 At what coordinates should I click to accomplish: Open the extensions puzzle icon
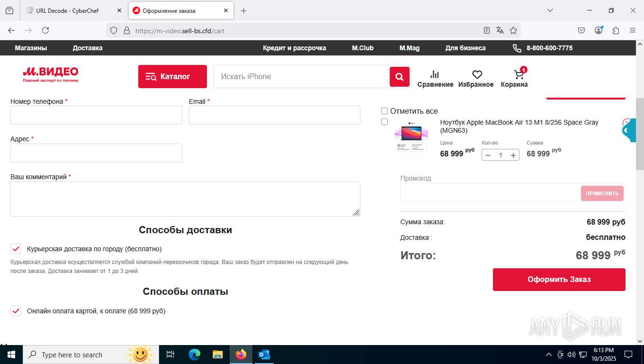click(x=616, y=30)
